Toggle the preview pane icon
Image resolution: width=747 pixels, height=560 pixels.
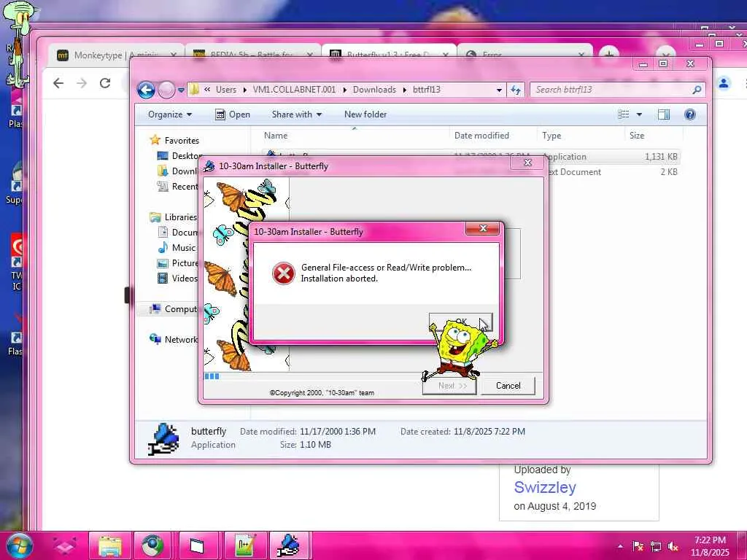point(664,114)
